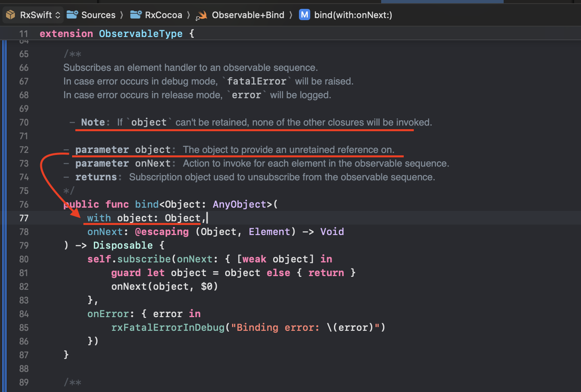
Task: Click 'ObservableType' in the sticky header line
Action: click(141, 34)
